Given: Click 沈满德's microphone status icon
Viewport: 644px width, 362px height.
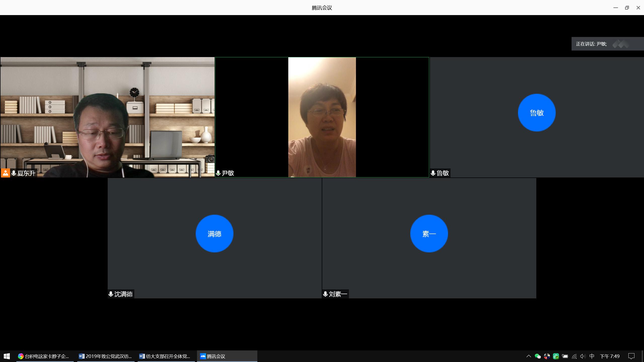Looking at the screenshot, I should [x=111, y=294].
